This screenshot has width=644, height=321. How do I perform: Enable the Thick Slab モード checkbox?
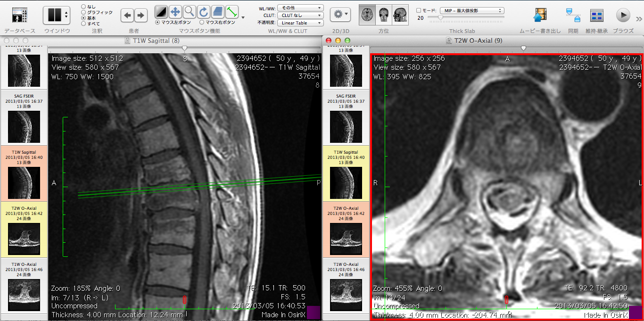click(419, 10)
